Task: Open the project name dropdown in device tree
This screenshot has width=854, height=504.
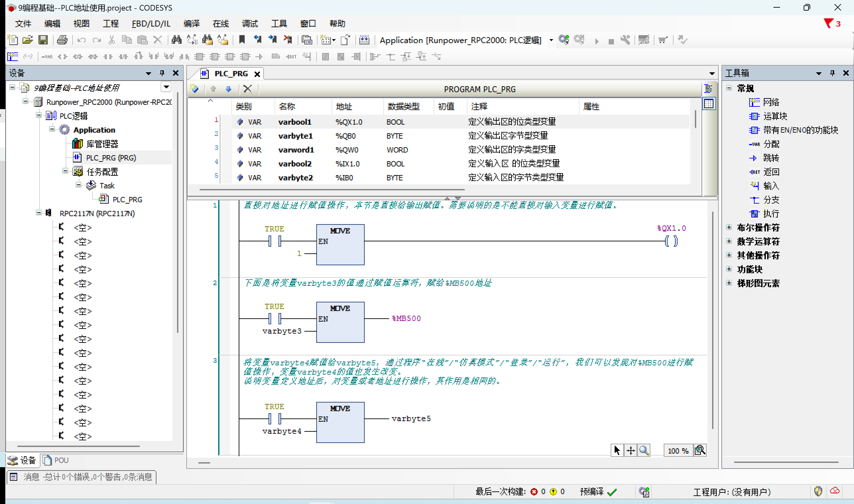Action: [x=166, y=87]
